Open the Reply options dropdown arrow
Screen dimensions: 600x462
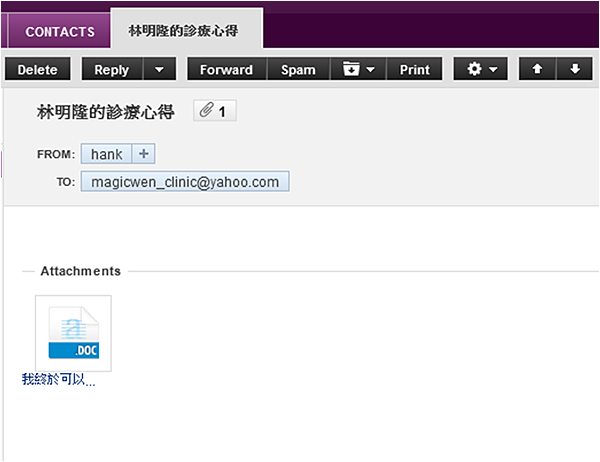click(160, 69)
